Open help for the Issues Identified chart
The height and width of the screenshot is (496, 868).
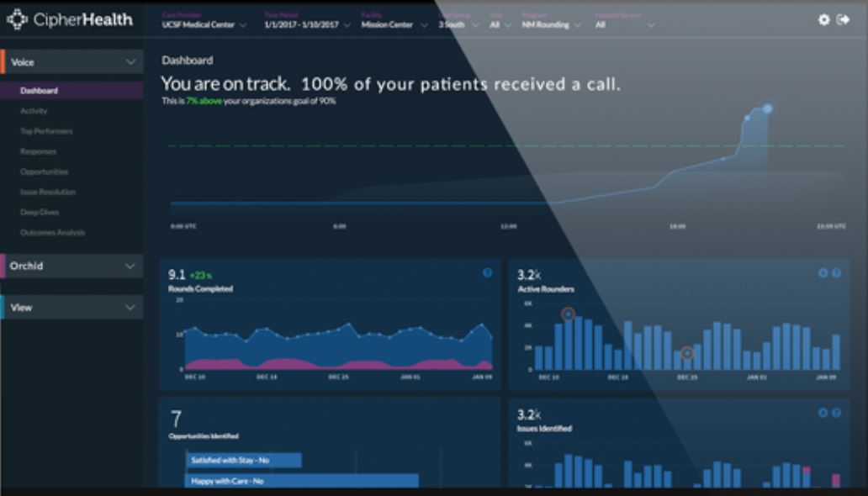tap(838, 412)
